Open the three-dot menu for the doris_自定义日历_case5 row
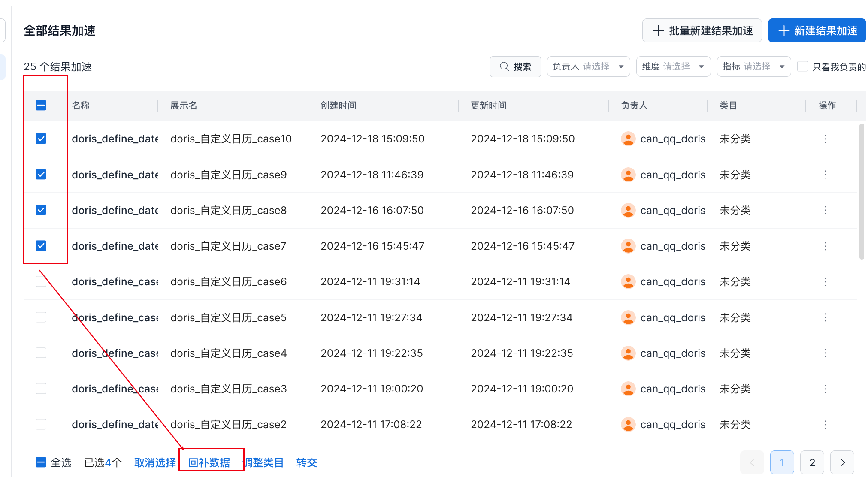This screenshot has width=868, height=477. (x=825, y=317)
